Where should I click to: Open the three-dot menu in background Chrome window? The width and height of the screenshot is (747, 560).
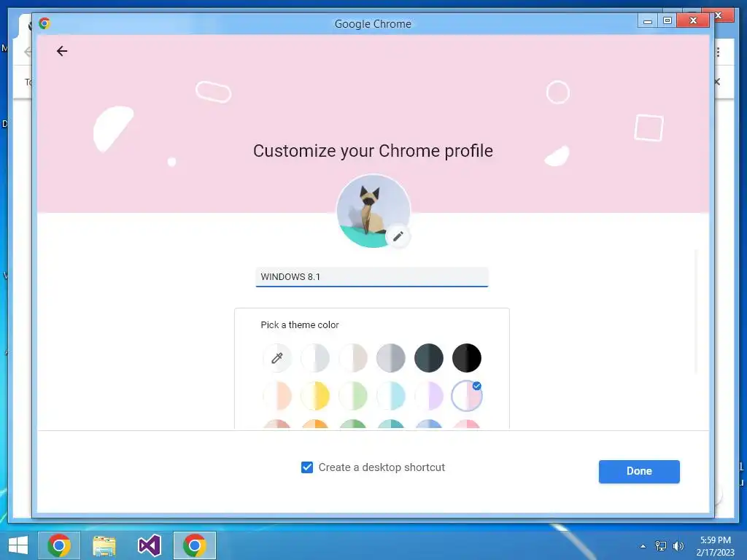(x=718, y=52)
